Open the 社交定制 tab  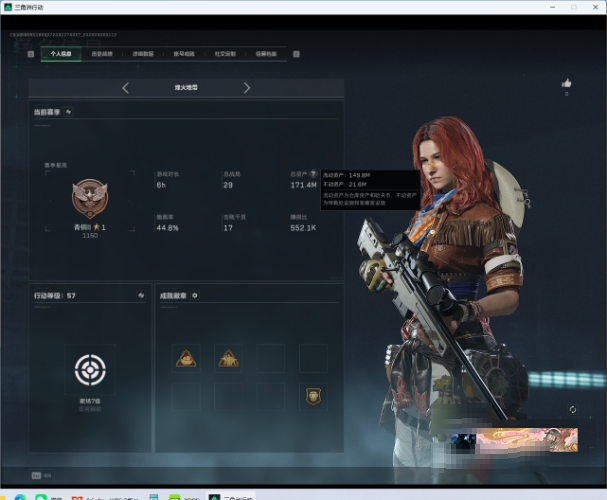(x=225, y=54)
